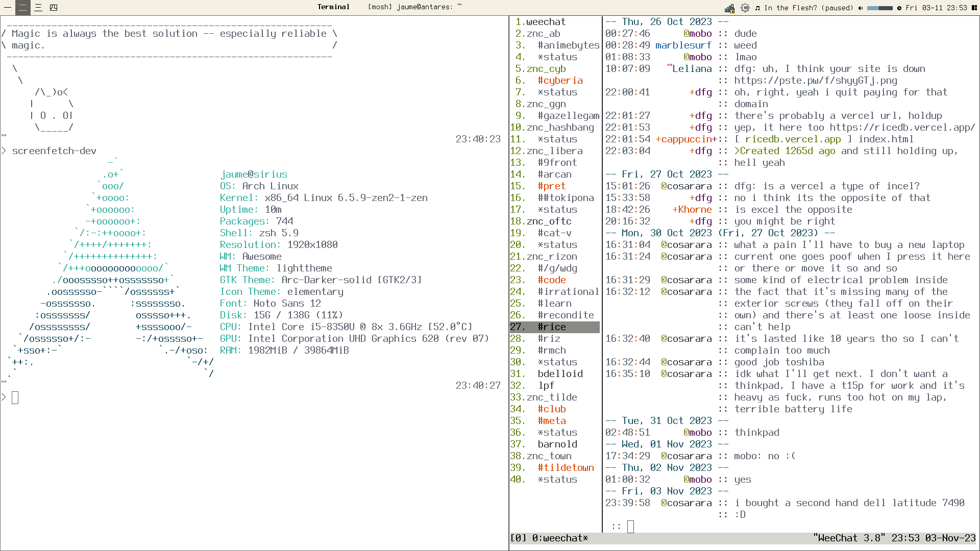Select the #cyberia buffer in the list
Viewport: 980px width, 551px height.
tap(559, 81)
